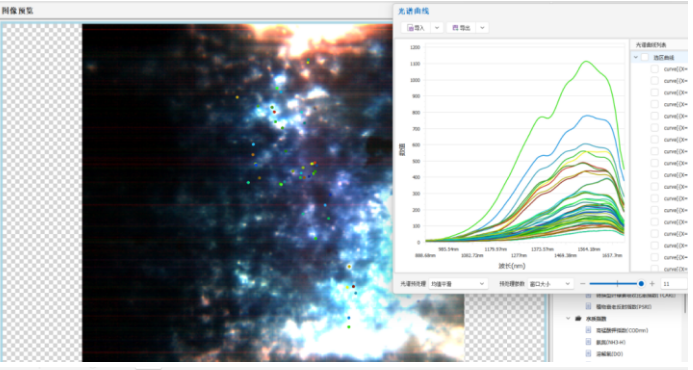693x370 pixels.
Task: Click the 导出 export button icon
Action: (455, 28)
